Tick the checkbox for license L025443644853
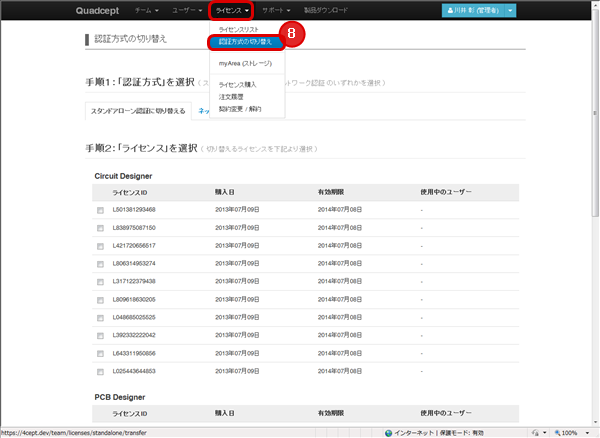Image resolution: width=600 pixels, height=438 pixels. coord(100,372)
